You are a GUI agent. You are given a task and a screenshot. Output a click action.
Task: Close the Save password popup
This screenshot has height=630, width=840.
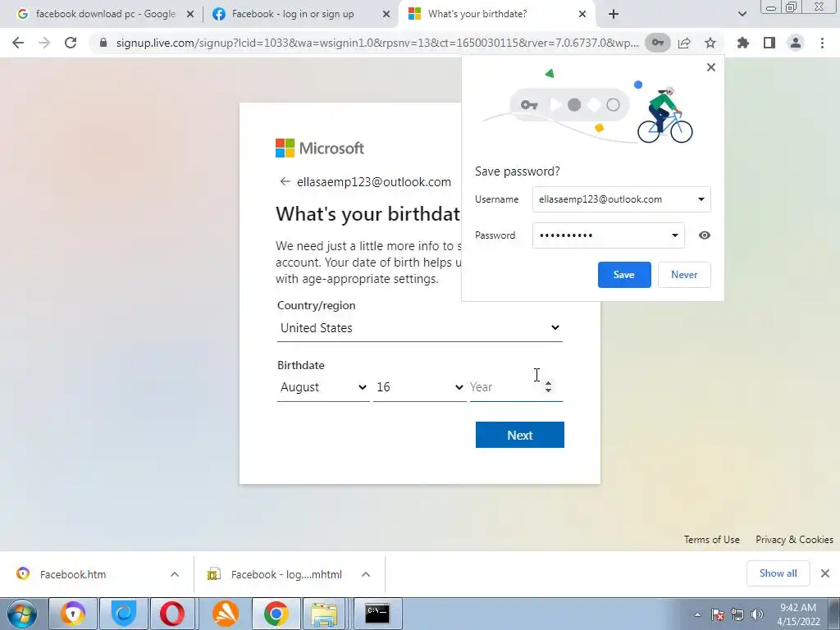711,67
